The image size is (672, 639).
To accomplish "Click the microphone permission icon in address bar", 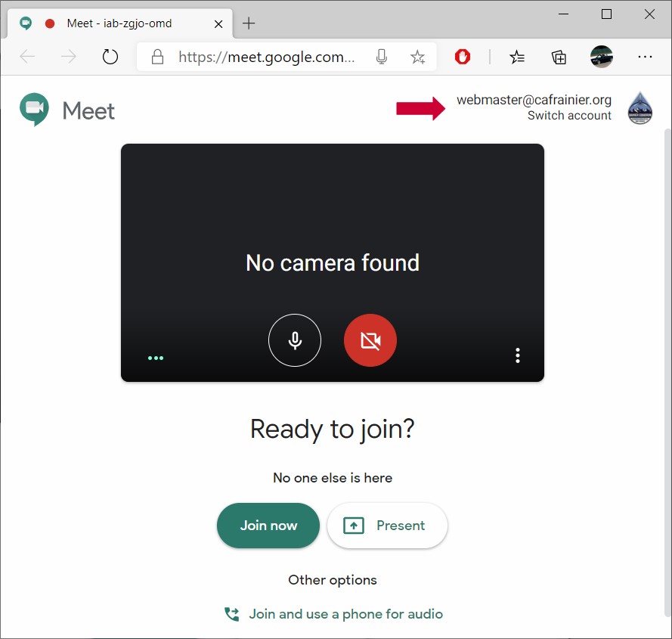I will [x=382, y=57].
